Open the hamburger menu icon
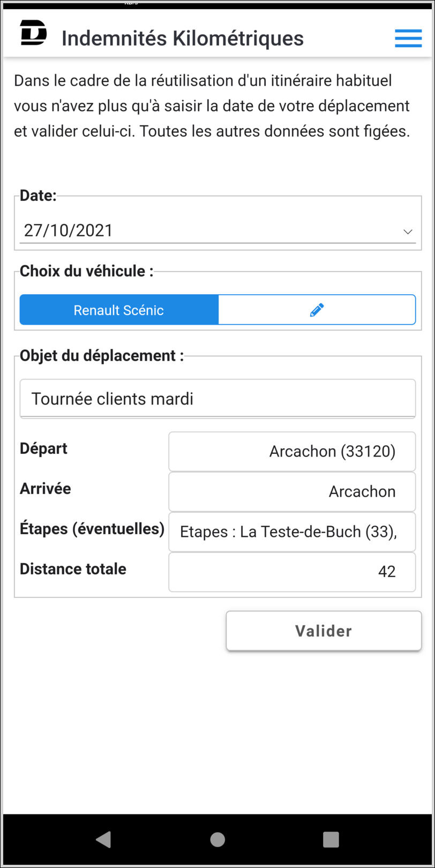Image resolution: width=435 pixels, height=868 pixels. pos(408,38)
